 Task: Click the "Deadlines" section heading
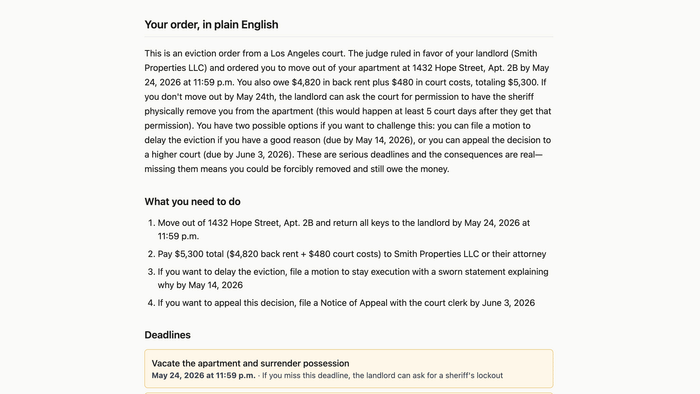(x=167, y=335)
